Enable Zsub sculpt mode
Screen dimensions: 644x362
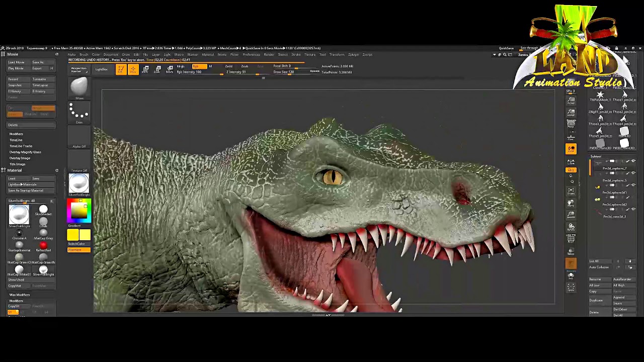[x=245, y=66]
